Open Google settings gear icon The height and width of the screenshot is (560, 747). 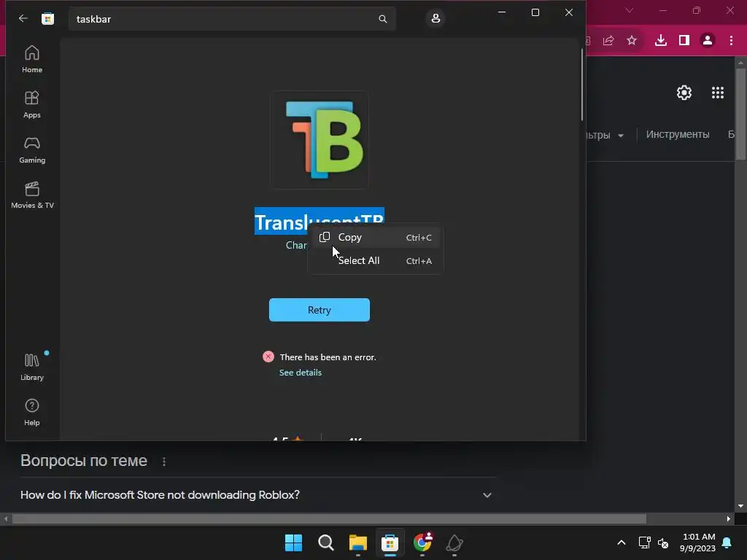click(x=684, y=93)
